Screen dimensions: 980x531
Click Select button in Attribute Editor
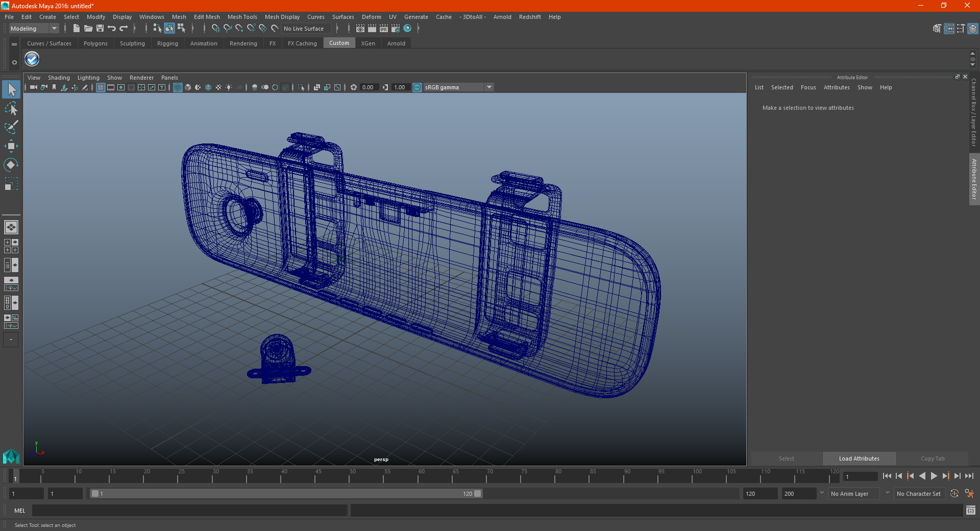(786, 458)
